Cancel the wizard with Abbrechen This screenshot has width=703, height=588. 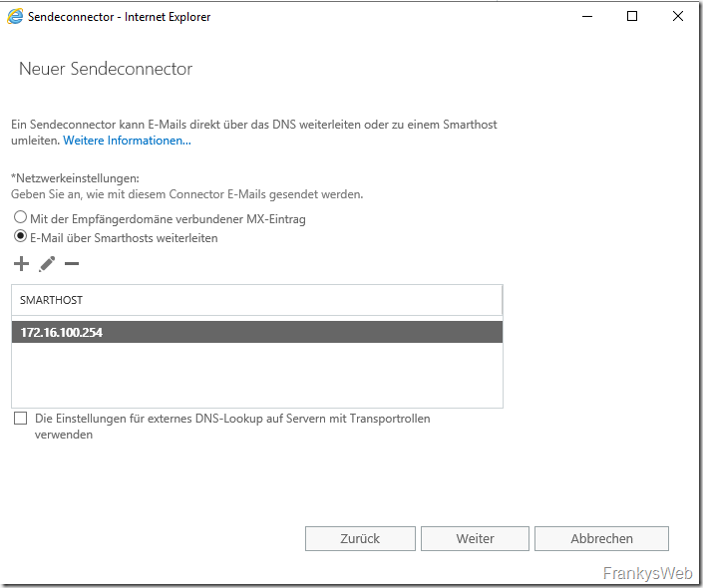[x=601, y=538]
